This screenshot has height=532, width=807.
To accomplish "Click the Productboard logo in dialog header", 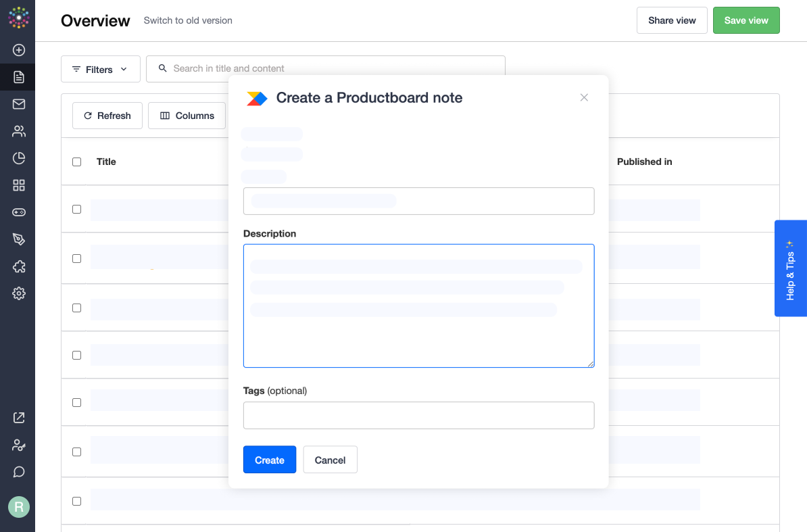I will click(257, 98).
